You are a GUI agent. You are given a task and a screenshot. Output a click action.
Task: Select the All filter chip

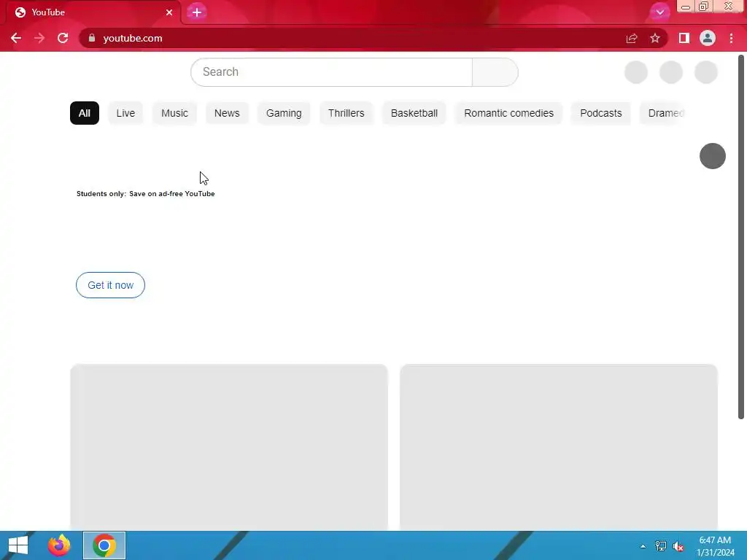click(x=85, y=113)
